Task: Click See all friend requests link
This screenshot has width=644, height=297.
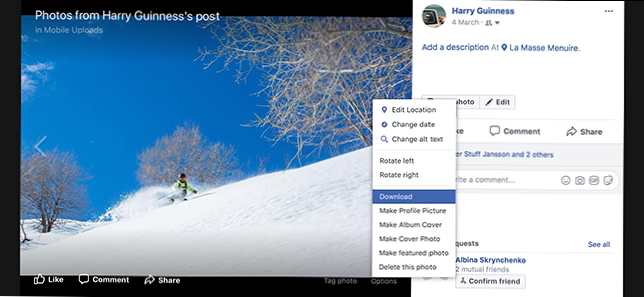Action: [x=599, y=244]
